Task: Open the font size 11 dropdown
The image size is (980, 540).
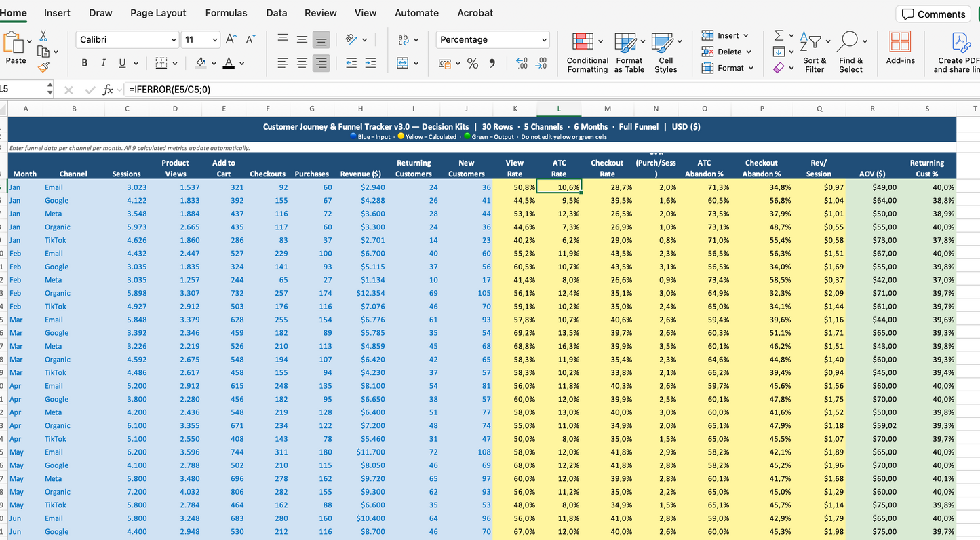Action: point(214,40)
